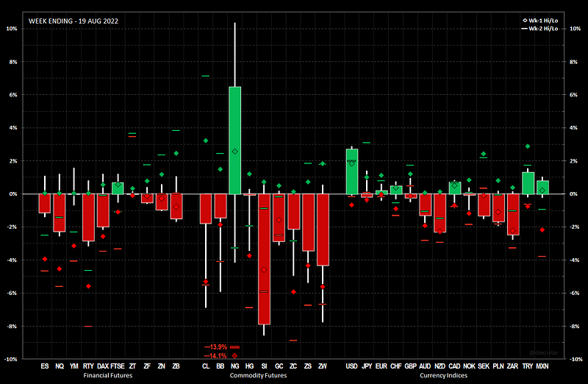Click the red diamond below the RTY bar

pyautogui.click(x=88, y=286)
